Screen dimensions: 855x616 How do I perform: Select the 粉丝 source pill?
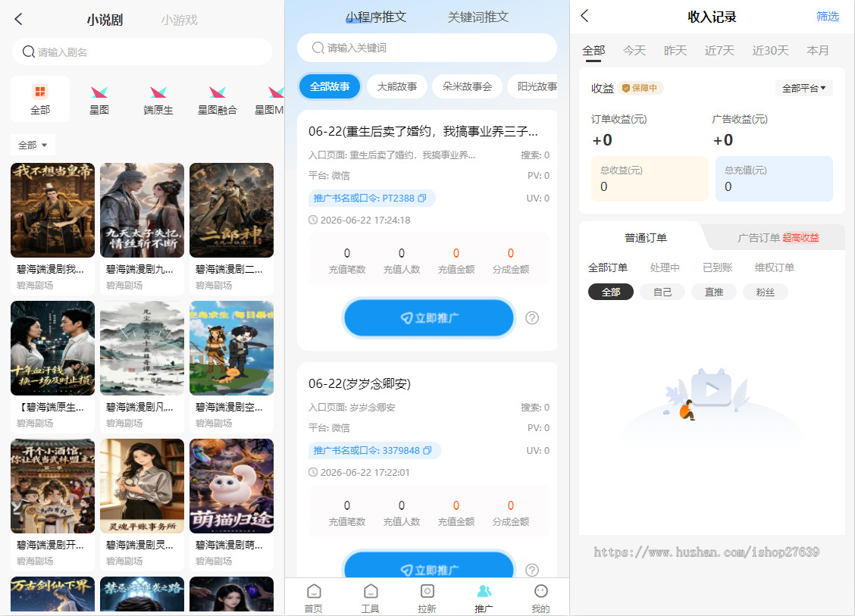tap(765, 292)
